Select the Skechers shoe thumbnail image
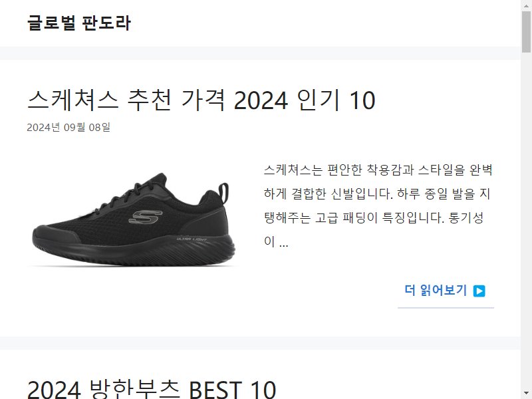The image size is (532, 399). 134,219
